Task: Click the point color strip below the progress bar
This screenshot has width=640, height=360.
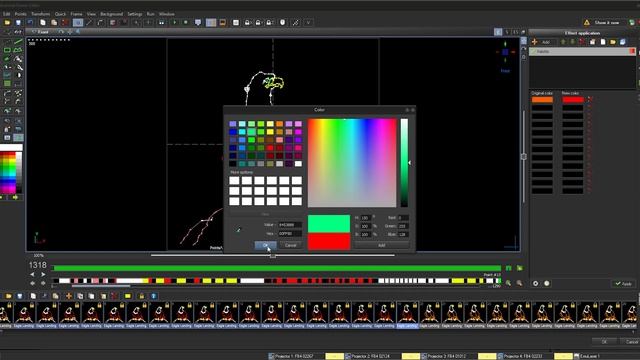Action: point(277,281)
